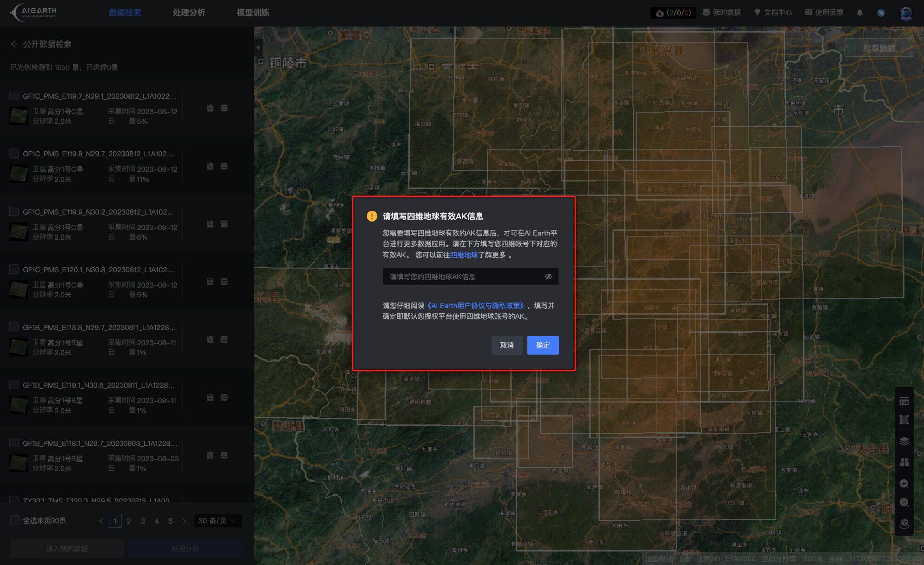Zoom in on the map
The image size is (924, 565).
click(x=904, y=484)
